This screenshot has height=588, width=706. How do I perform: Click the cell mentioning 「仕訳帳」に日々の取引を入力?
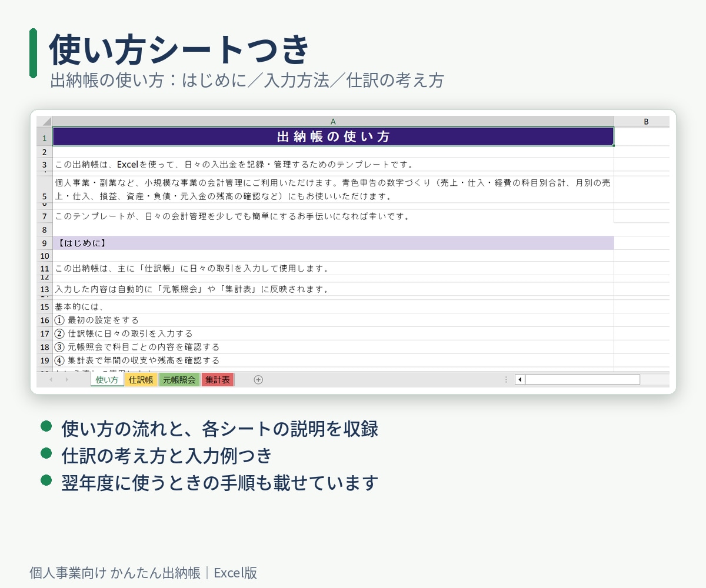(x=333, y=268)
